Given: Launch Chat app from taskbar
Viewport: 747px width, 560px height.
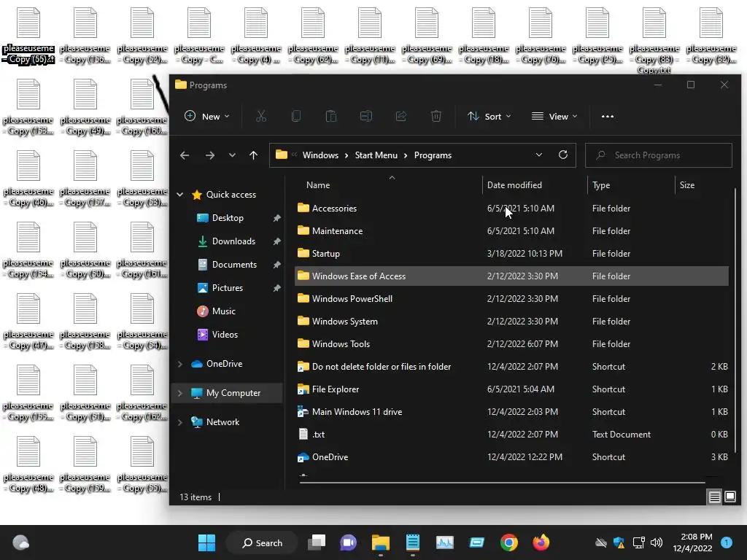Looking at the screenshot, I should pyautogui.click(x=348, y=542).
